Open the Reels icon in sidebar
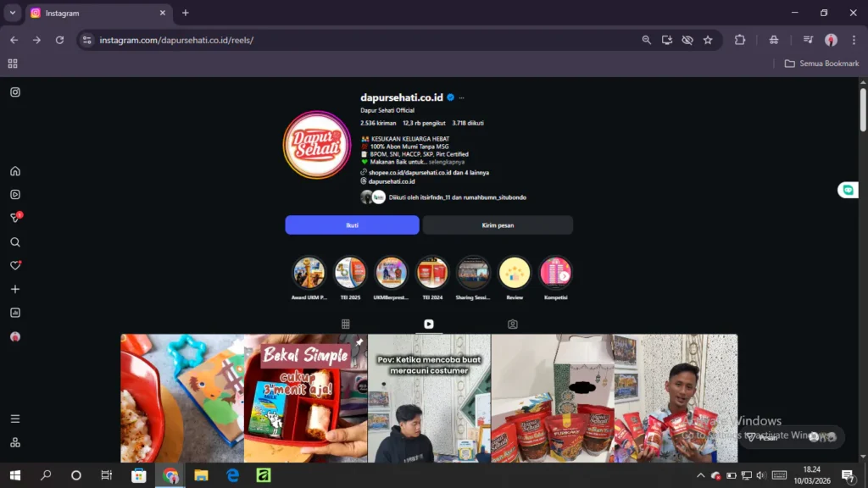The image size is (868, 488). (15, 195)
